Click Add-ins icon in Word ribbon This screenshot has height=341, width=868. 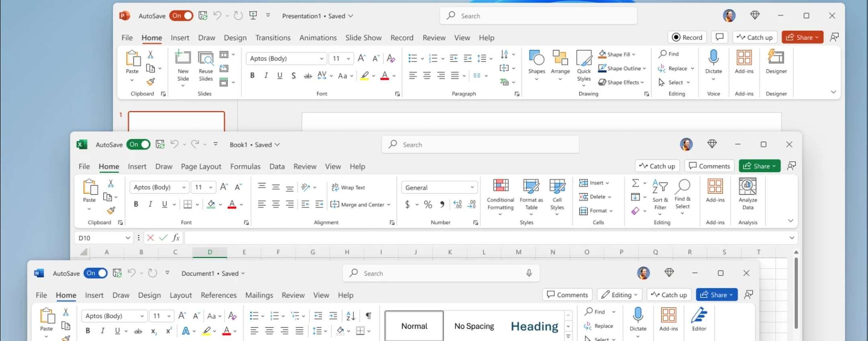[x=668, y=315]
